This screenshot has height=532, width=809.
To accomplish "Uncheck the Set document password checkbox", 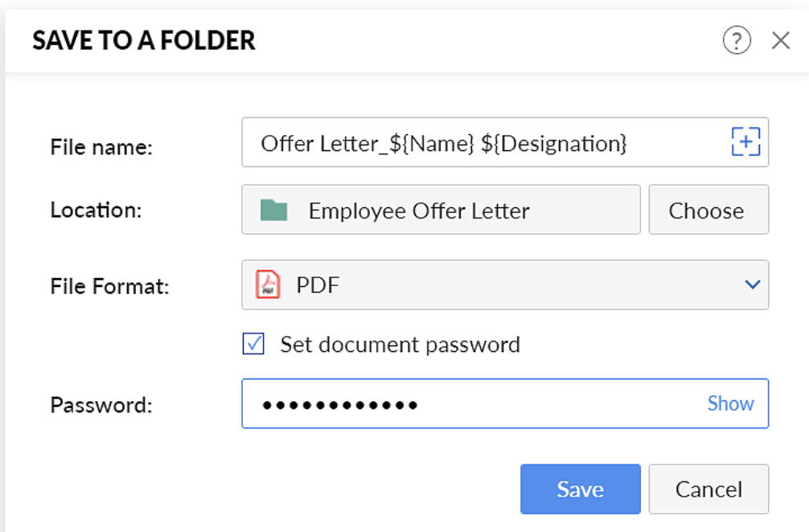I will 253,344.
